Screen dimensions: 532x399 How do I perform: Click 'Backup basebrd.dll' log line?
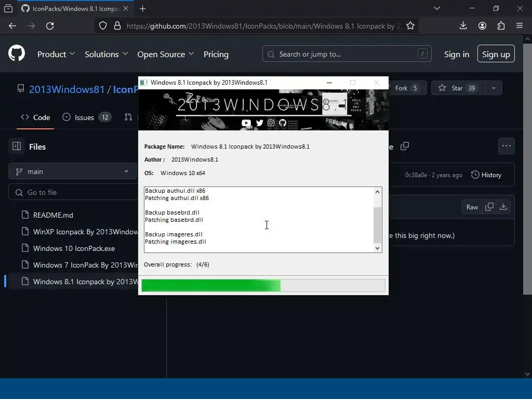tap(172, 212)
